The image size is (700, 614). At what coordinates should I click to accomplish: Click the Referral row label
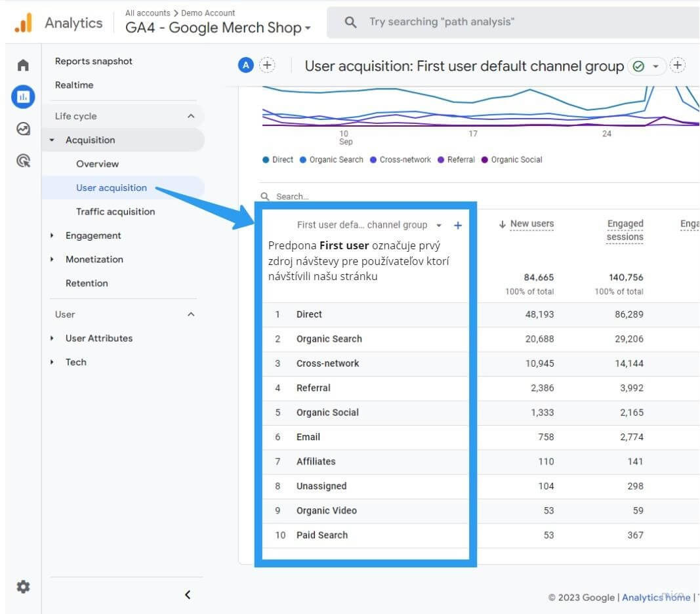(x=314, y=388)
